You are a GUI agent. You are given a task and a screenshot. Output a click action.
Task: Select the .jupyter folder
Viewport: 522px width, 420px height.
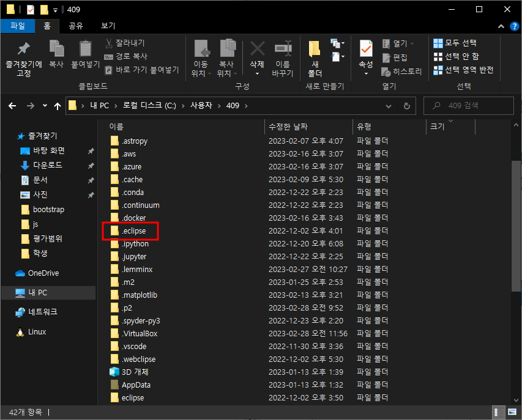pos(134,257)
